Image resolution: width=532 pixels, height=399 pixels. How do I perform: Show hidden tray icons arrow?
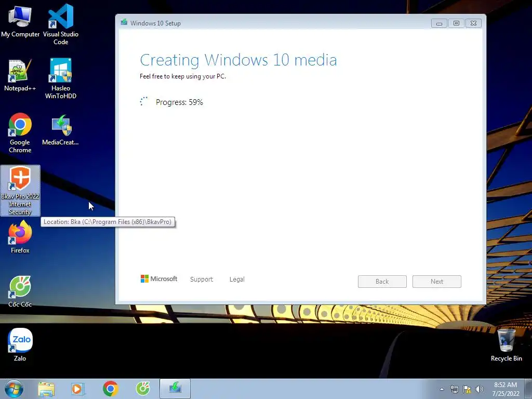(x=442, y=389)
